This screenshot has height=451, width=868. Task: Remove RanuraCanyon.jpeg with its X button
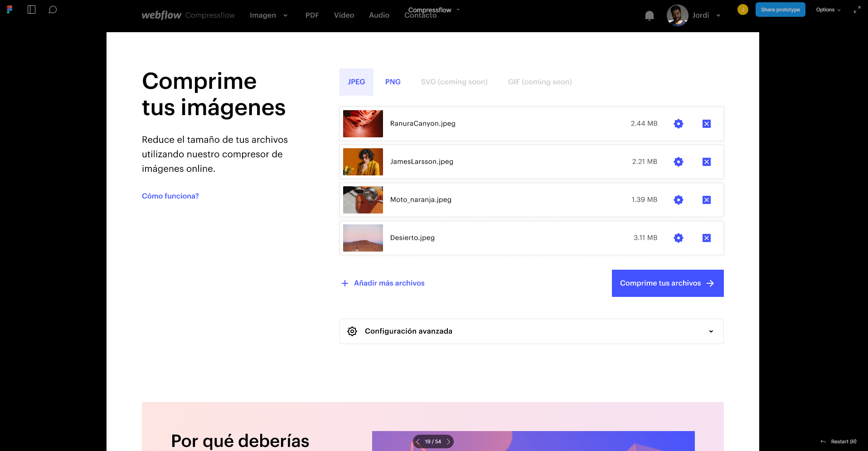click(x=707, y=124)
